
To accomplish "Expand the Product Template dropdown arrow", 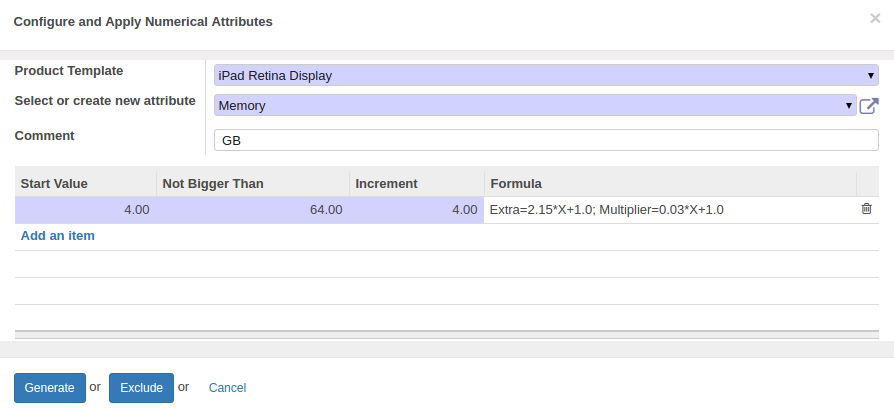I will pyautogui.click(x=871, y=75).
